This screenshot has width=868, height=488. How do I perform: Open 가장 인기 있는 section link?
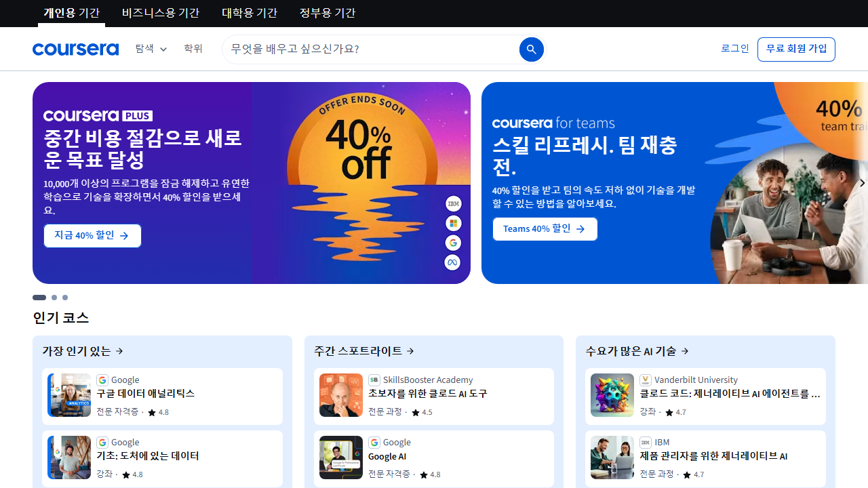click(x=83, y=351)
